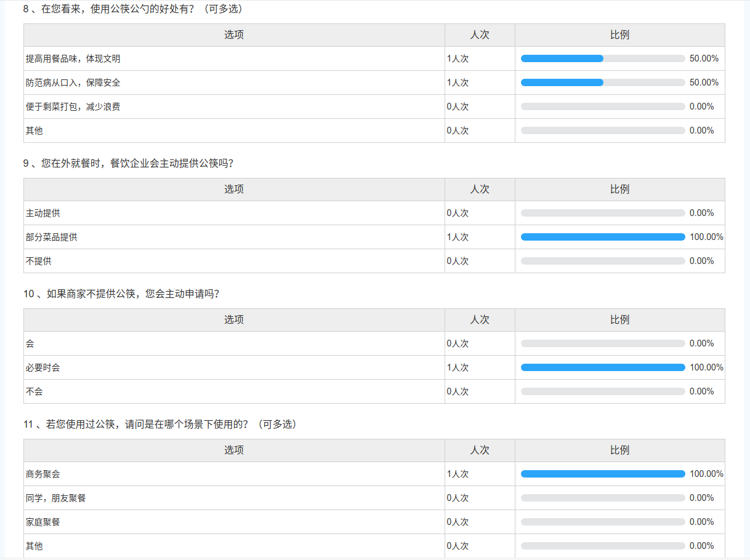Click the progress bar for 防范病从口入，保障安全
Viewport: 750px width, 560px height.
pos(602,82)
